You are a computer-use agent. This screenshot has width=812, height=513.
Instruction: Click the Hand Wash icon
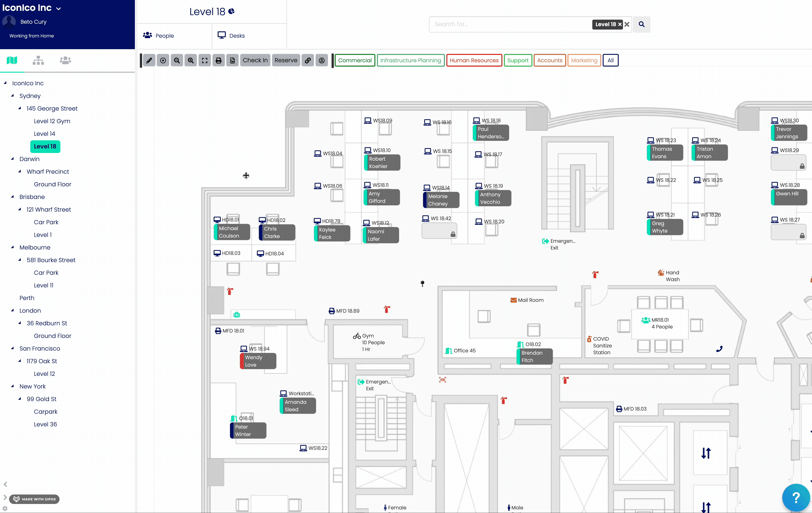click(x=661, y=273)
